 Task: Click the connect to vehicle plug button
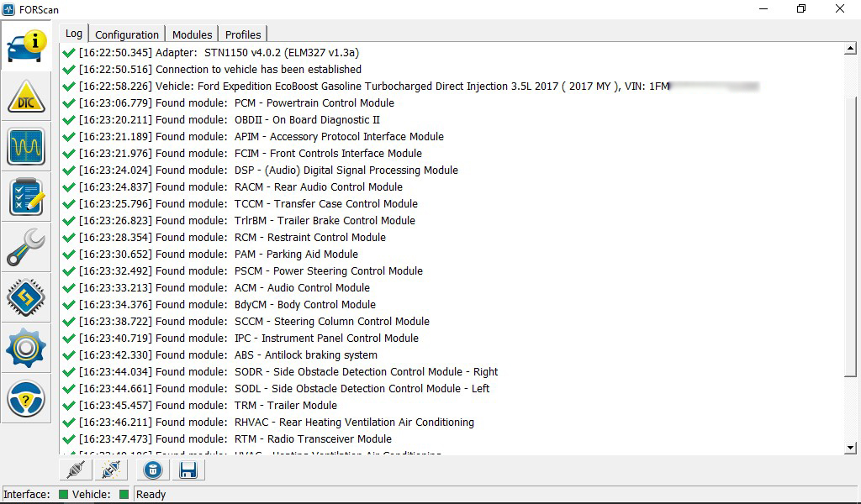click(x=76, y=470)
